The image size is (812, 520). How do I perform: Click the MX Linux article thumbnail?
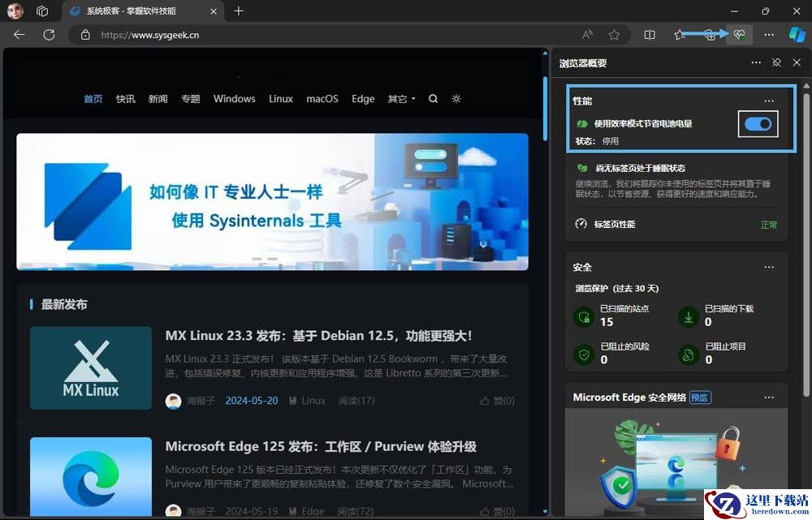[91, 367]
